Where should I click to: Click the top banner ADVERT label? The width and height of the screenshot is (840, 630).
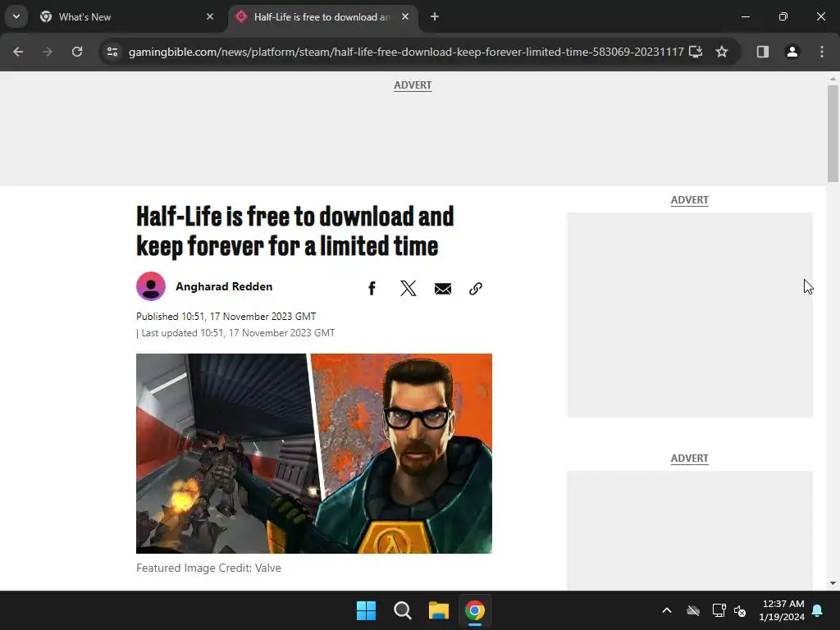[413, 85]
